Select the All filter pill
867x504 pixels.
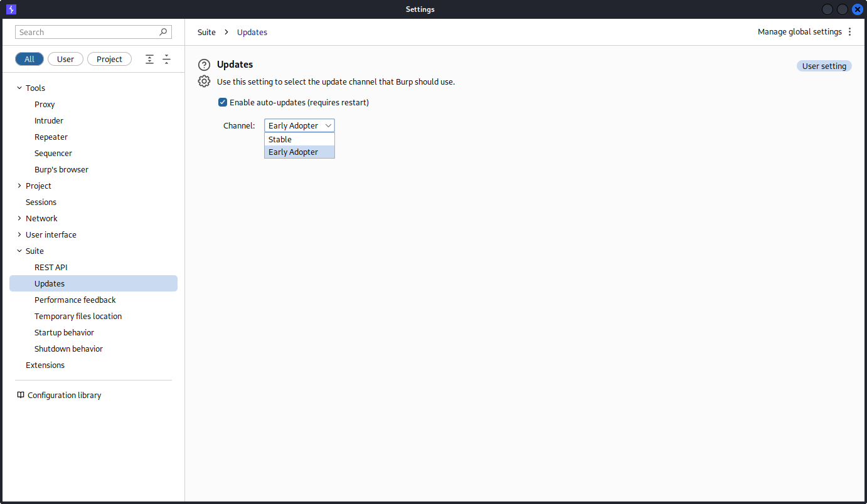(29, 59)
